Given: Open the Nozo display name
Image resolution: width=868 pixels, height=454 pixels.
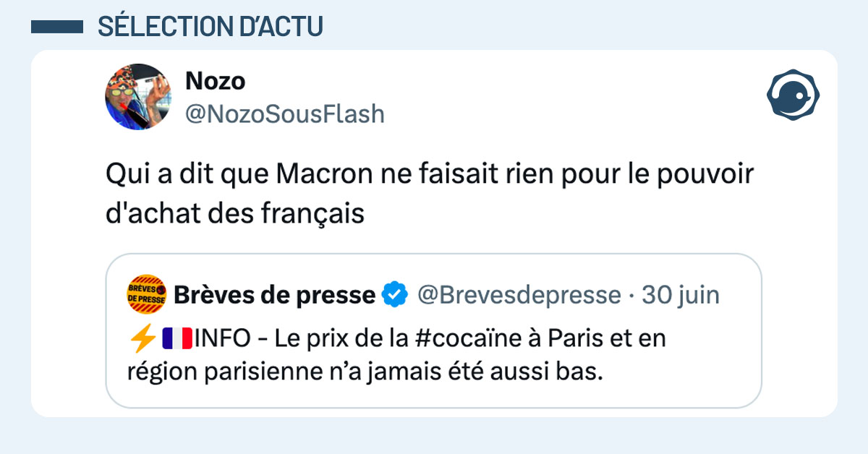Looking at the screenshot, I should click(x=215, y=82).
